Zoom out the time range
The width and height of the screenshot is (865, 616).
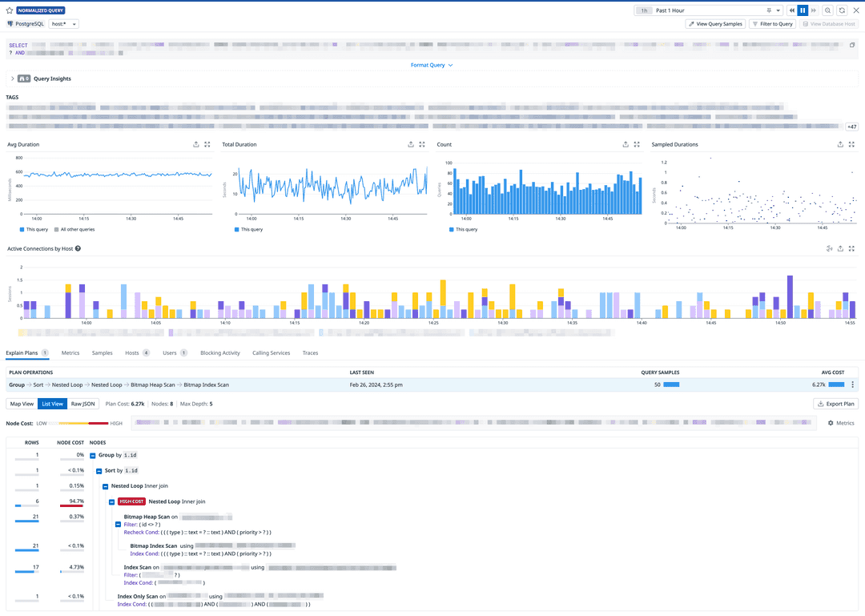click(828, 10)
